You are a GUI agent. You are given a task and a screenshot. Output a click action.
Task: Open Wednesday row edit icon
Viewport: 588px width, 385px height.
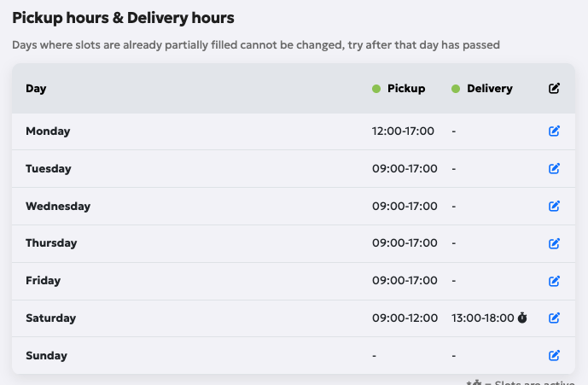[x=554, y=206]
